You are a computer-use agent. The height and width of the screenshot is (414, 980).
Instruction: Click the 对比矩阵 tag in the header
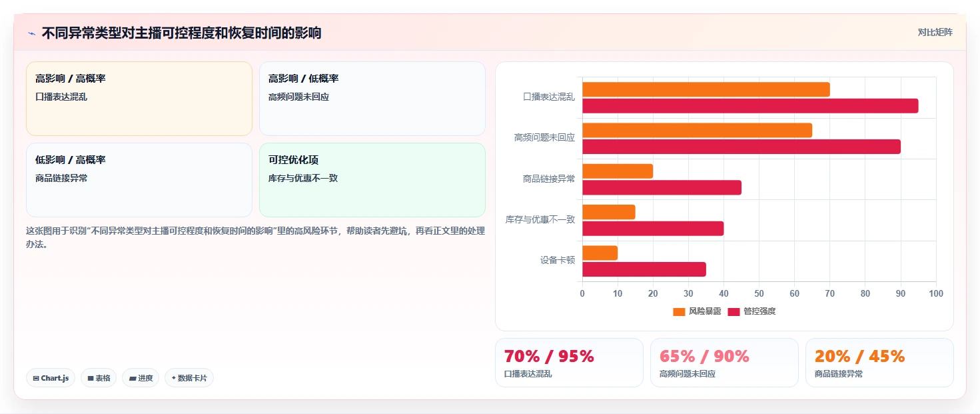pyautogui.click(x=935, y=32)
